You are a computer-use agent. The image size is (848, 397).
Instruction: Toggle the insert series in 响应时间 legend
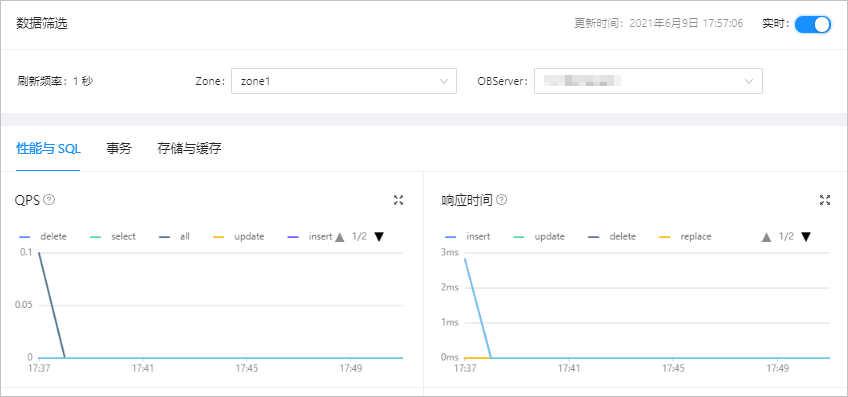pyautogui.click(x=467, y=236)
